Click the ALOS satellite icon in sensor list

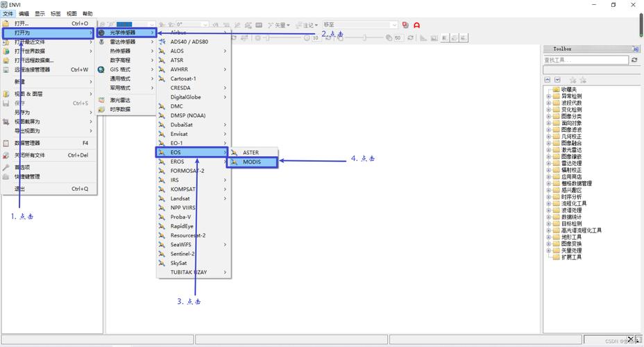[x=162, y=51]
